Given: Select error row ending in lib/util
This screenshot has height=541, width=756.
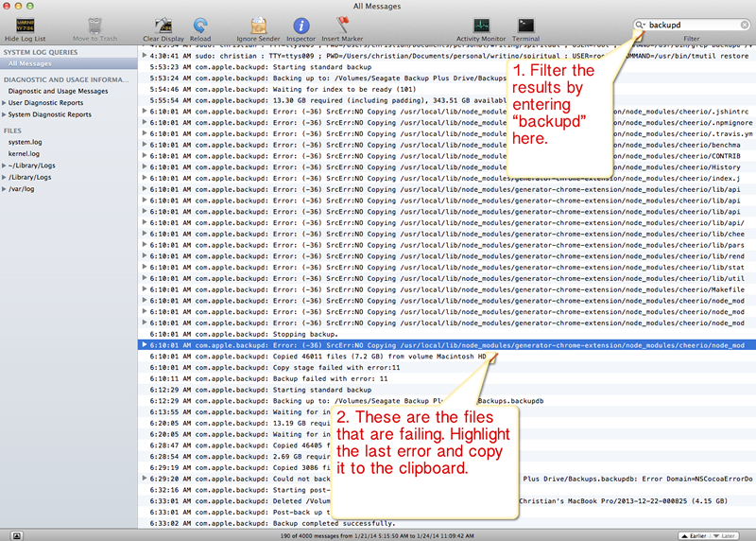Looking at the screenshot, I should pyautogui.click(x=446, y=278).
